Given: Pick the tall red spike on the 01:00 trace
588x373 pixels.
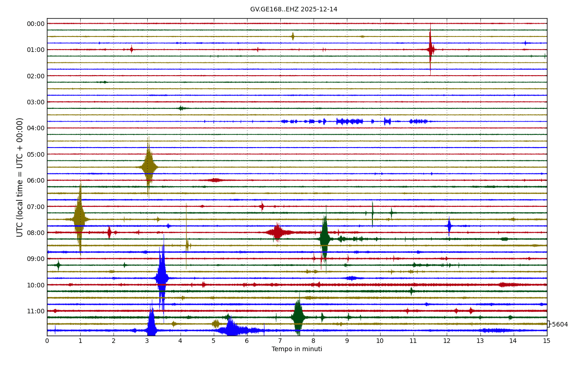Looking at the screenshot, I should 430,49.
